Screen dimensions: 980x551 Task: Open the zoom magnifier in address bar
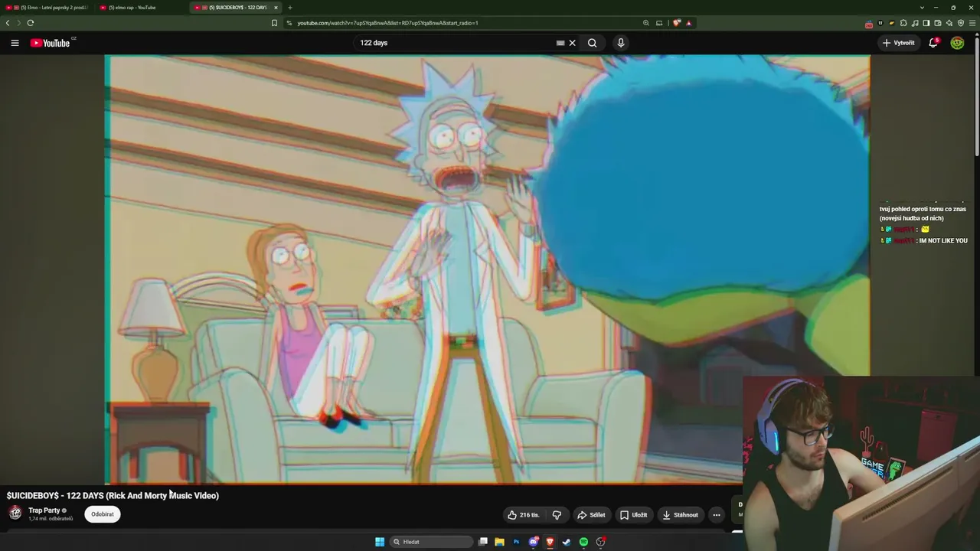(x=646, y=23)
